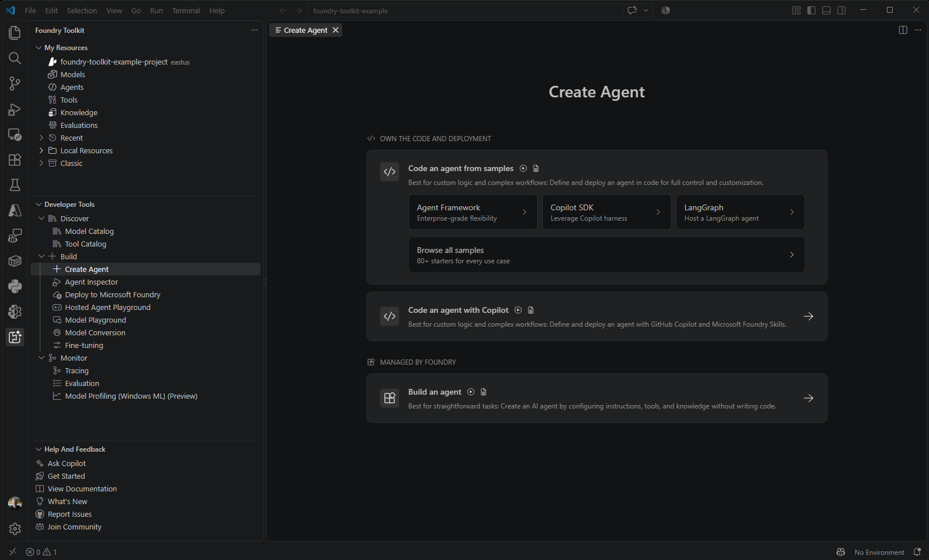The height and width of the screenshot is (560, 929).
Task: Expand the Local Resources node
Action: (x=41, y=150)
